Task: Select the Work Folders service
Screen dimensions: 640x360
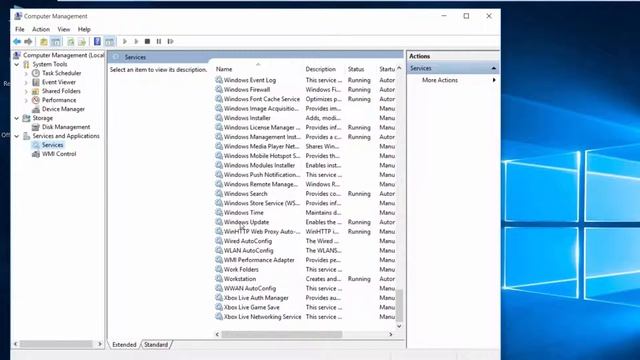Action: (241, 269)
